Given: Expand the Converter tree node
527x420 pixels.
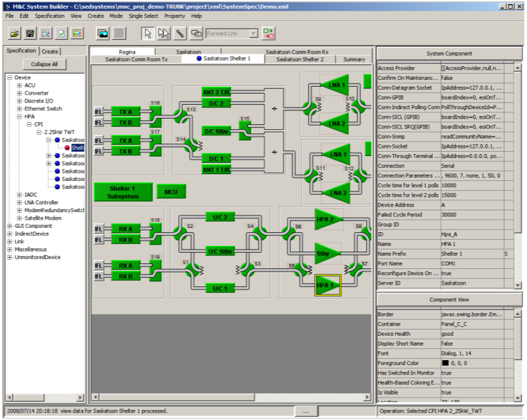Looking at the screenshot, I should [19, 93].
